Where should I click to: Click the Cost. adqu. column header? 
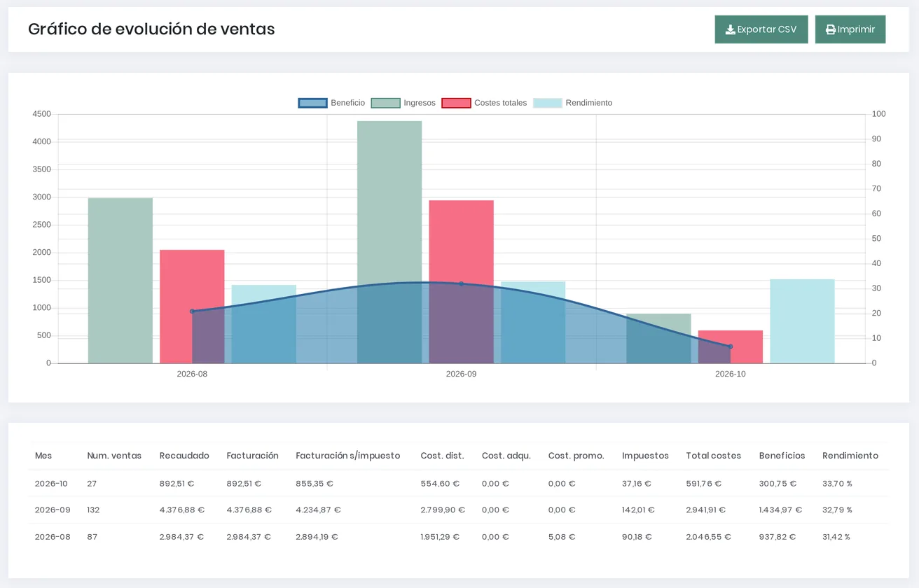pyautogui.click(x=506, y=456)
